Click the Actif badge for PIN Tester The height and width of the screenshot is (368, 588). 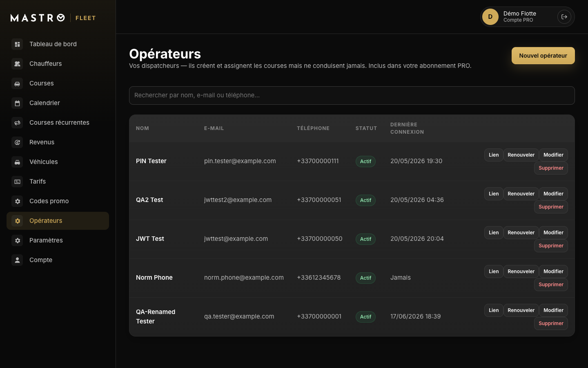(x=365, y=162)
